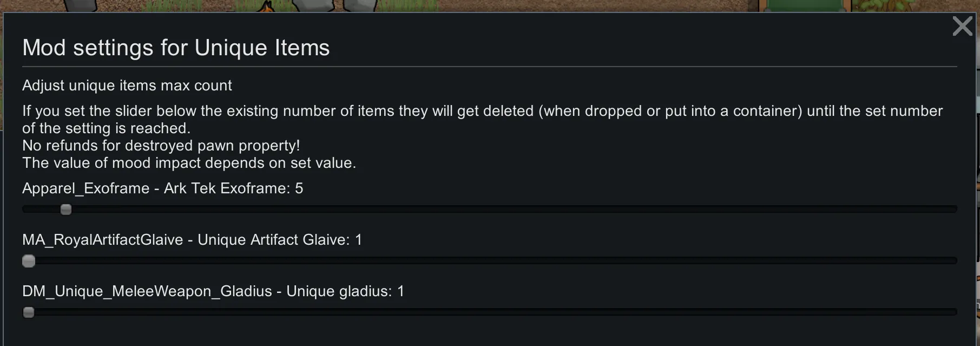Click the middle of the Unique gladius track
This screenshot has width=980, height=346.
[x=490, y=312]
